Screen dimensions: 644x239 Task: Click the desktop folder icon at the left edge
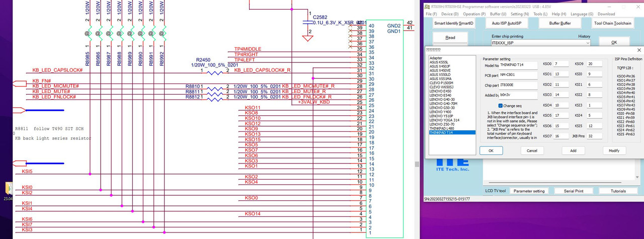pos(9,189)
